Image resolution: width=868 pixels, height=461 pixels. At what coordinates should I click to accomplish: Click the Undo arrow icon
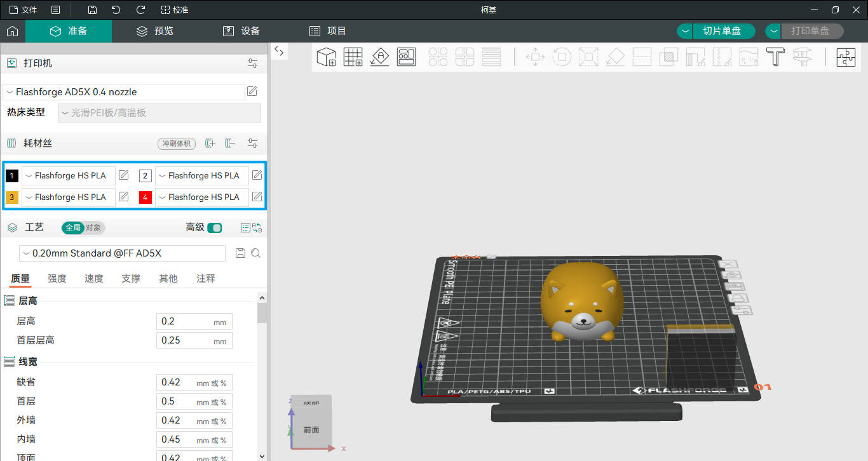(x=116, y=10)
